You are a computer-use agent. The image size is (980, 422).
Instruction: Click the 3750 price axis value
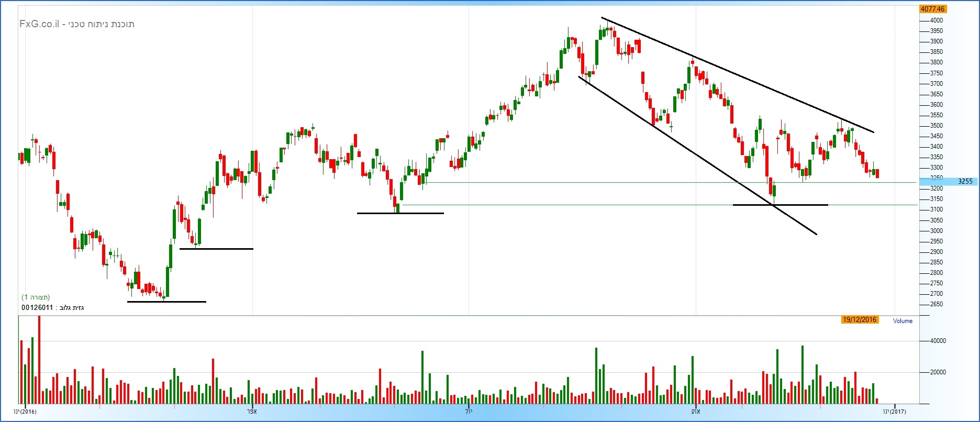click(937, 73)
